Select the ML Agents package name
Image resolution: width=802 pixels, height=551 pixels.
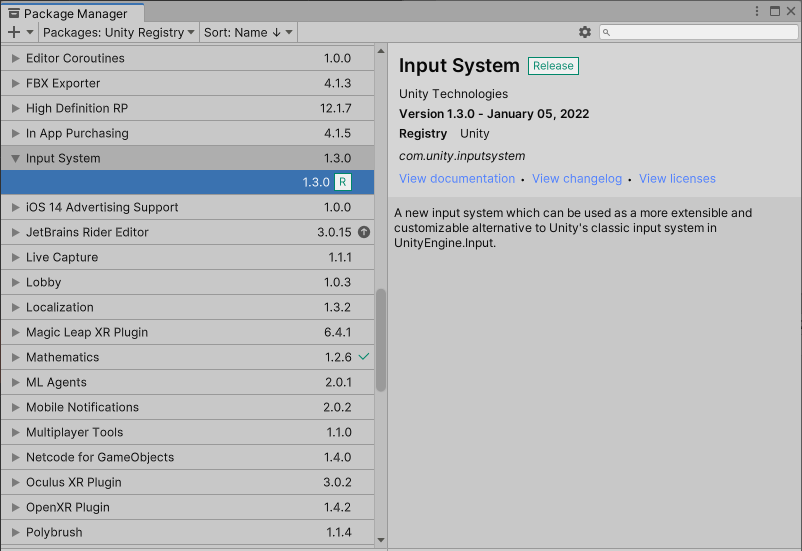tap(56, 382)
